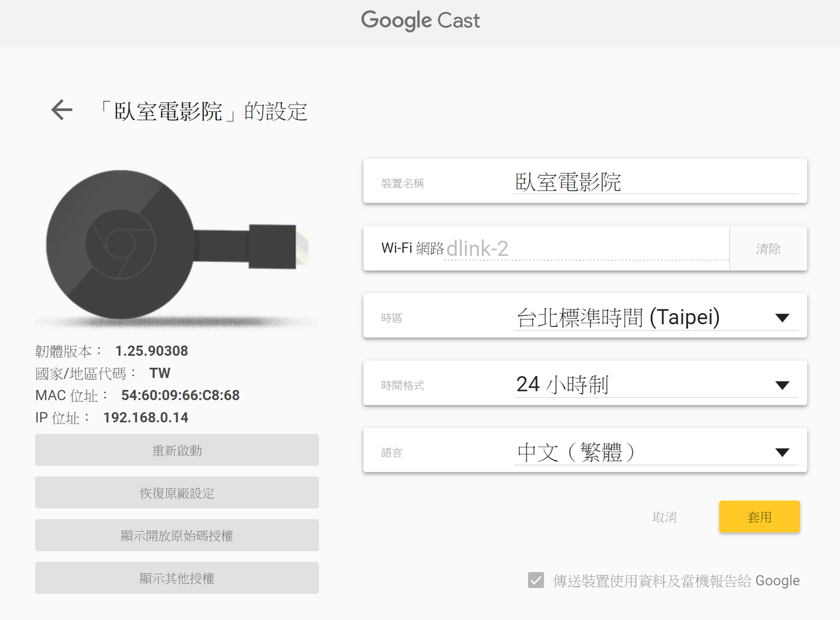Open the time zone dropdown arrow
The height and width of the screenshot is (620, 840).
[x=782, y=318]
